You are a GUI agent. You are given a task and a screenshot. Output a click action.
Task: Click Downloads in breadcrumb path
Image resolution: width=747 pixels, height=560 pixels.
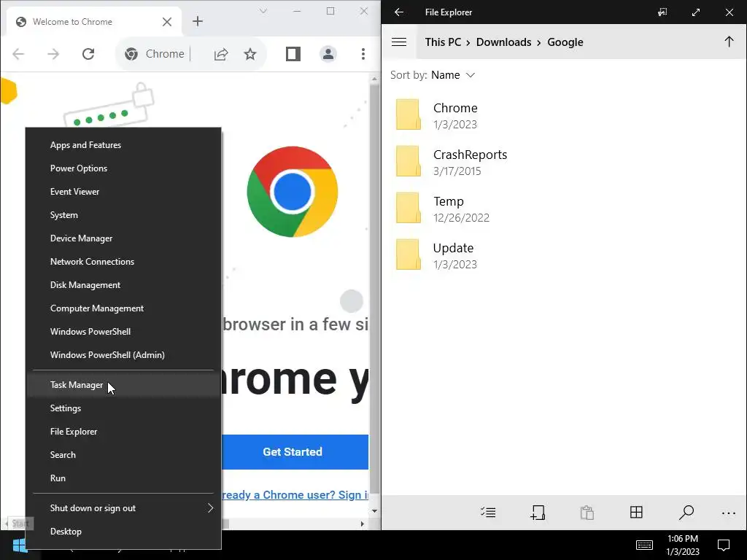click(x=503, y=42)
